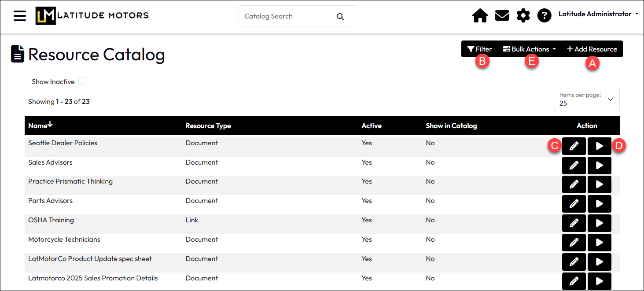Open the Items per page dropdown

586,99
